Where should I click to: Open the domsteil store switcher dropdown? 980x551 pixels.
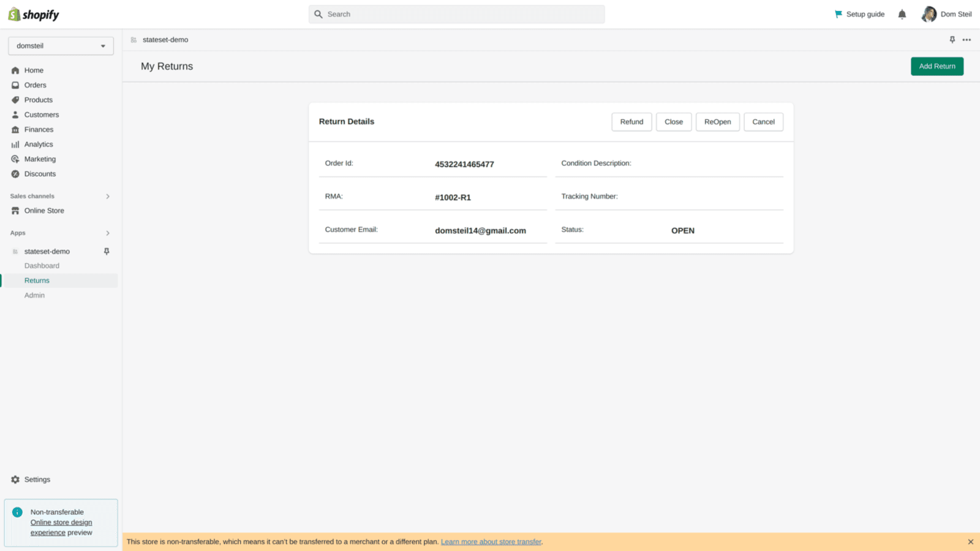(61, 46)
